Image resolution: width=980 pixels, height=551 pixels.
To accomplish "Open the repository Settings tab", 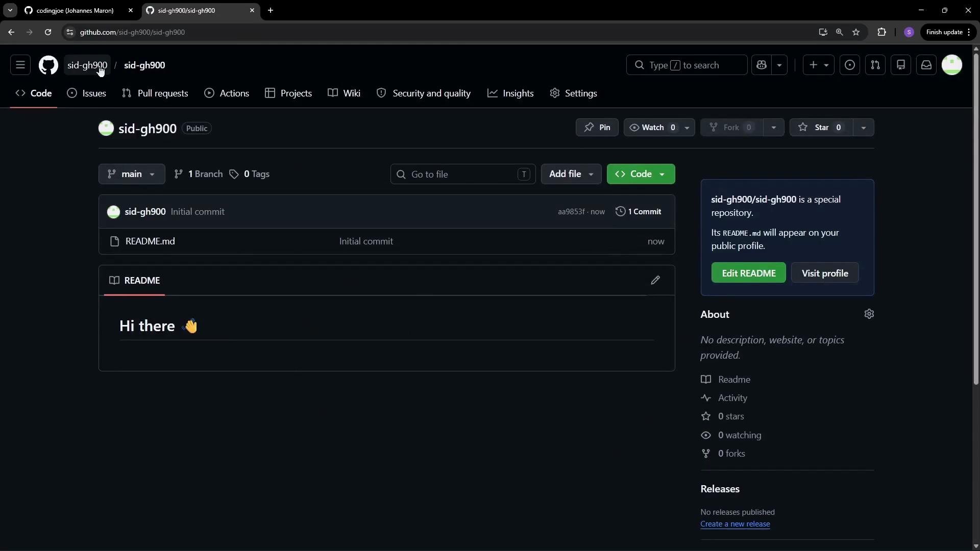I will 573,93.
